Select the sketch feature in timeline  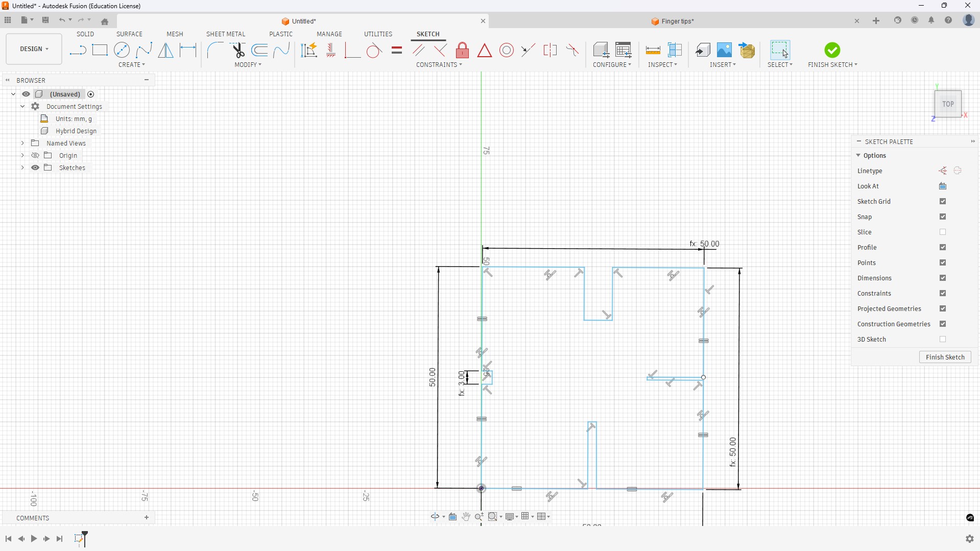(79, 539)
